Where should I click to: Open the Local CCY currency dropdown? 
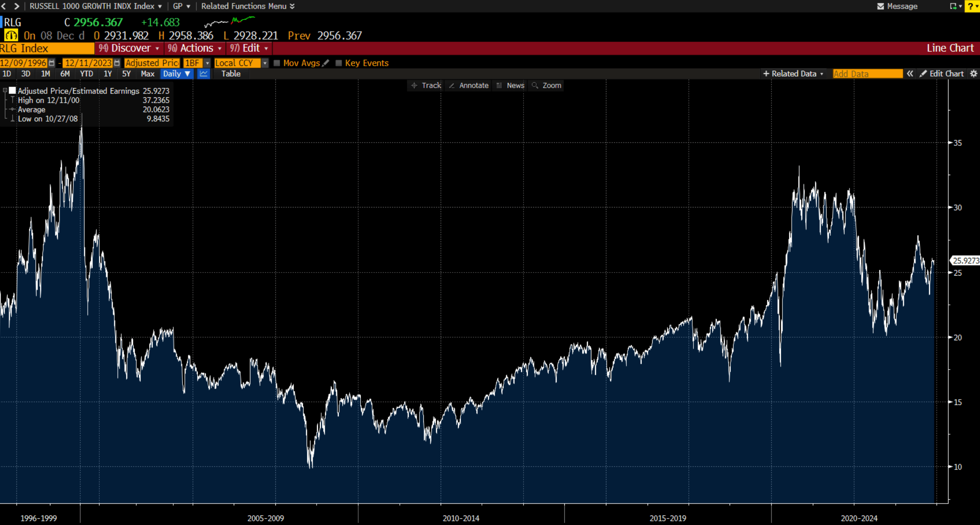tap(265, 63)
